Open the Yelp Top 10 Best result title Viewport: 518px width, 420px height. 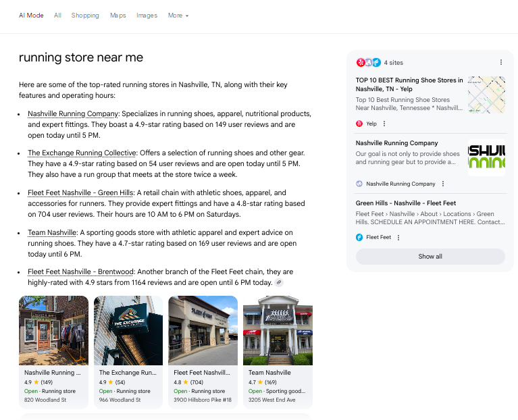click(409, 84)
